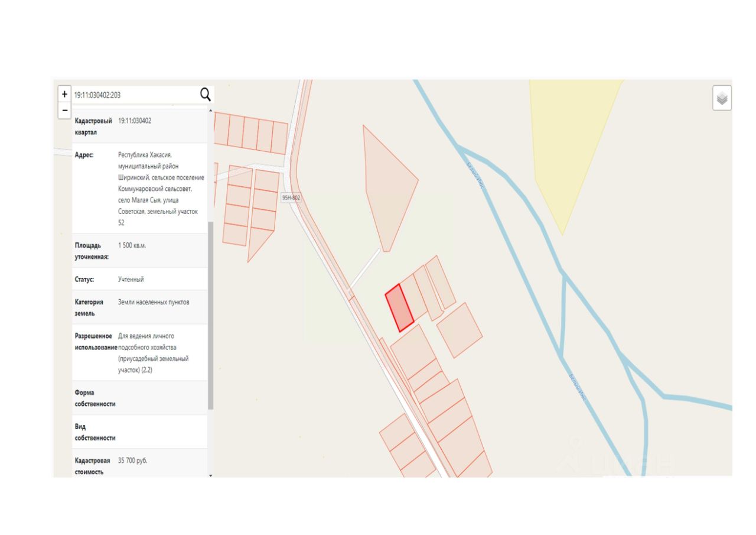Click the 'Статус:' label
The image size is (756, 535).
click(84, 279)
